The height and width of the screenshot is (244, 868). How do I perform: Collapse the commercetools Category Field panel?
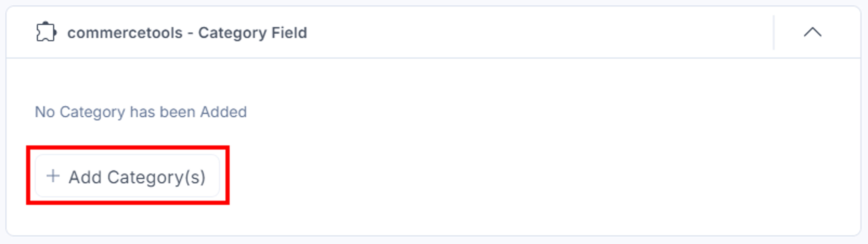(x=812, y=32)
